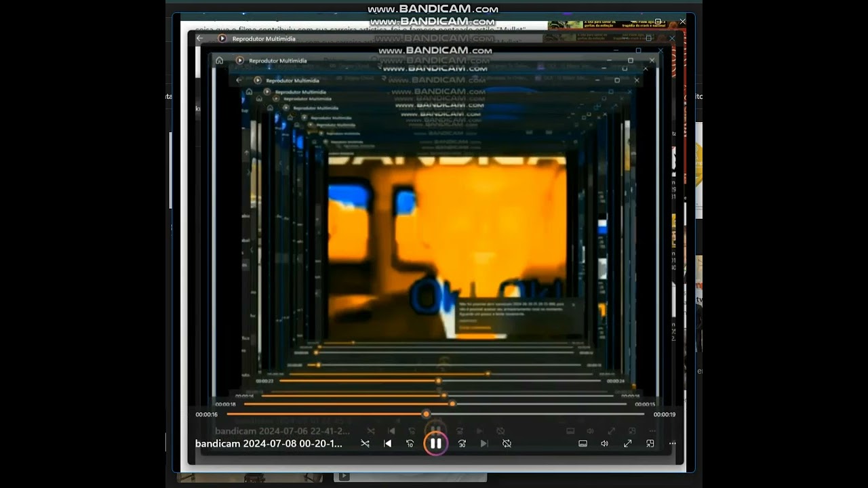Image resolution: width=868 pixels, height=488 pixels.
Task: Click the second nested window's 'Reprodutor Multimídia' title
Action: click(x=278, y=60)
